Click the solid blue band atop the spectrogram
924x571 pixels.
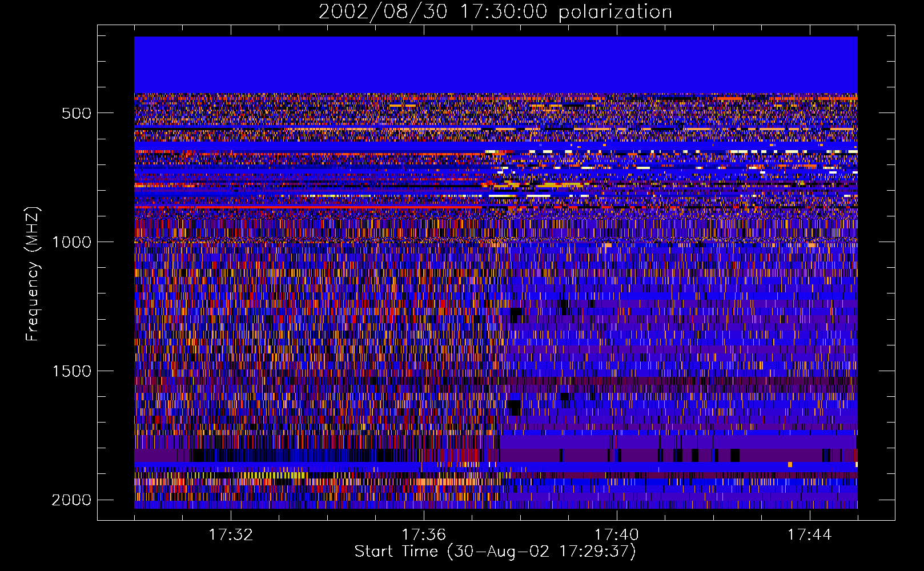click(496, 65)
